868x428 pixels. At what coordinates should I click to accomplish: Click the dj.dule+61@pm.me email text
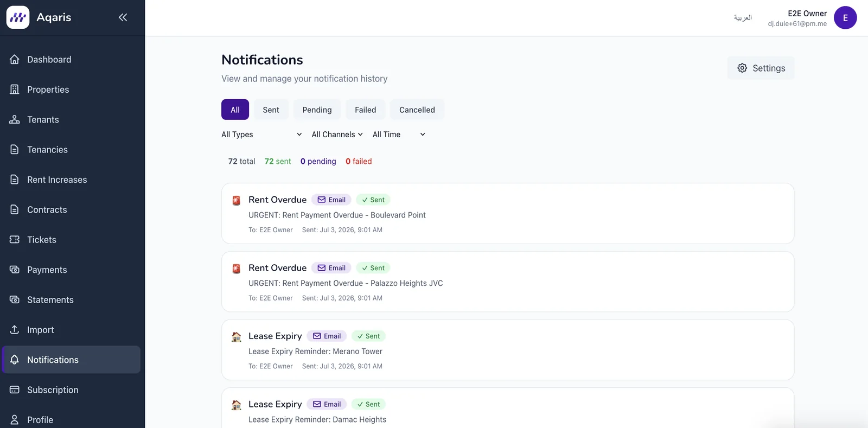(797, 24)
